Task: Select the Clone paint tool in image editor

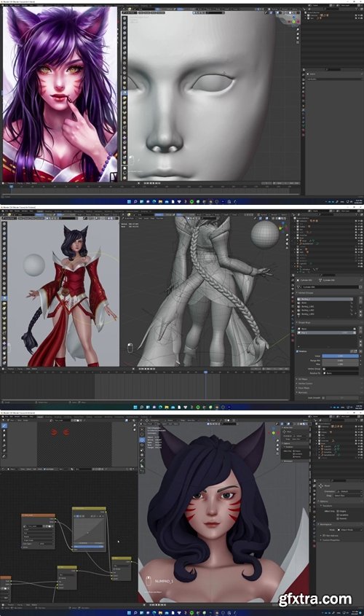Action: 4,441
